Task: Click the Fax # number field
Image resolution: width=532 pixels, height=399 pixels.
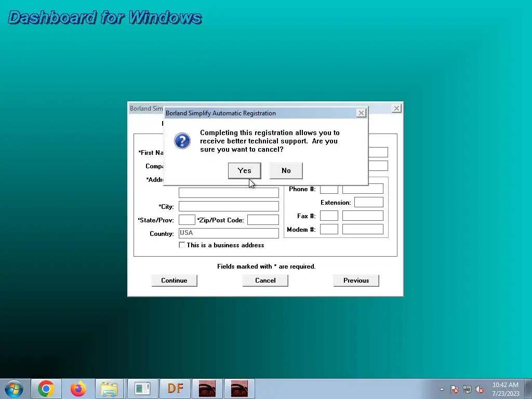Action: click(x=363, y=216)
